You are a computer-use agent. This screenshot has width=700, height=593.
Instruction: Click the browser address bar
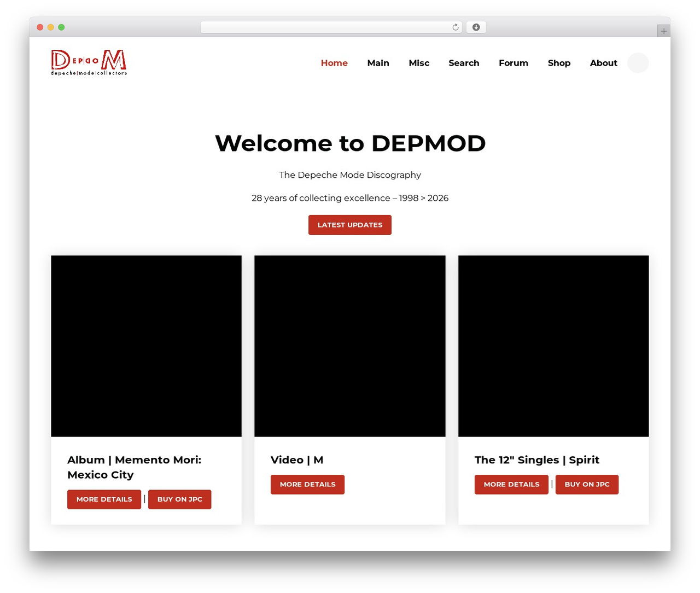331,27
